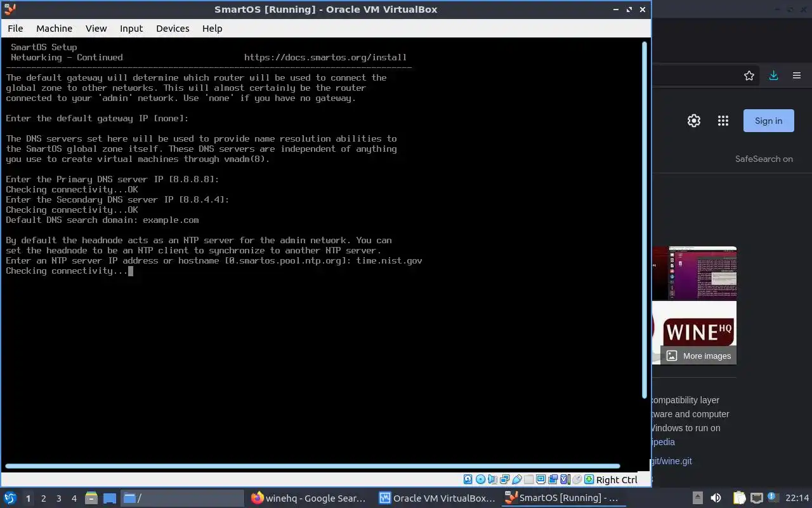Open the View menu

click(96, 29)
